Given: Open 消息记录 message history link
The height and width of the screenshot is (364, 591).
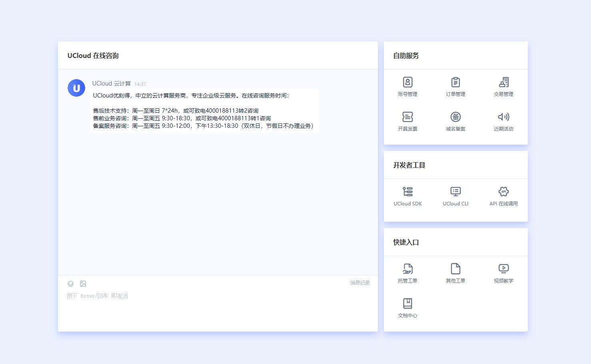Looking at the screenshot, I should click(x=360, y=283).
